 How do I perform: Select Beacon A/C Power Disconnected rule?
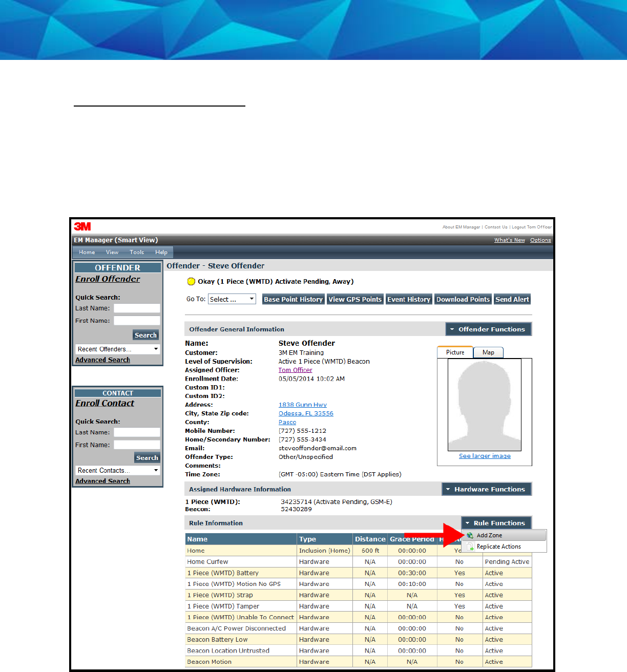pos(236,628)
